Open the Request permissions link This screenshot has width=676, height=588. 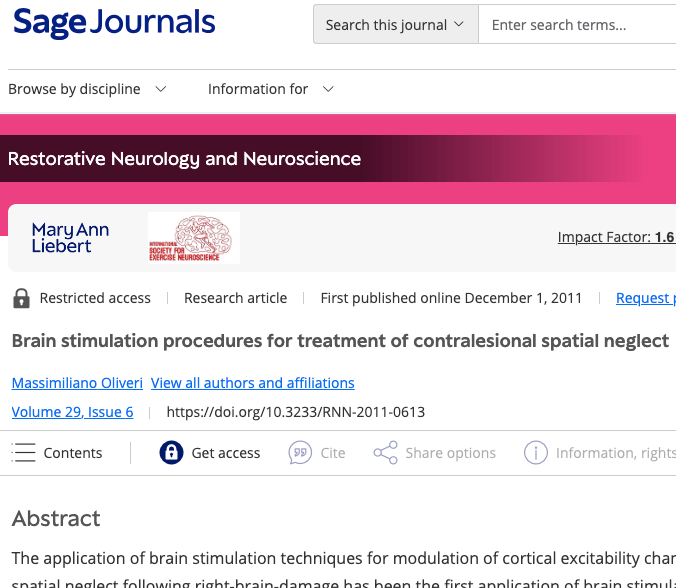point(646,298)
